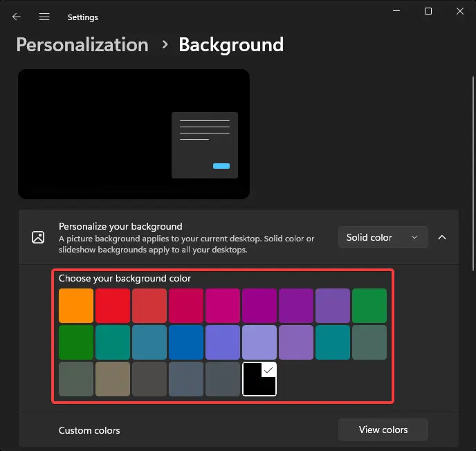
Task: Click the 'Choose your background color' heading
Action: pos(125,278)
